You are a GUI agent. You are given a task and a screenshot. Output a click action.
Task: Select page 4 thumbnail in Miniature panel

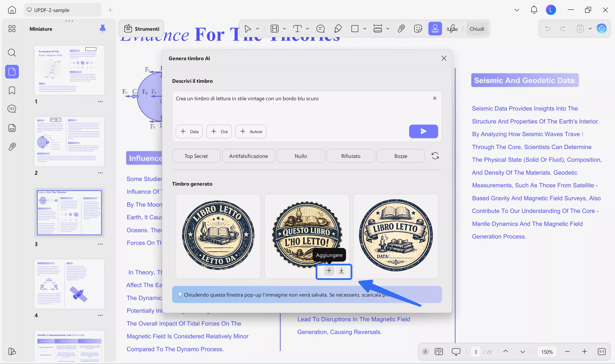[69, 284]
